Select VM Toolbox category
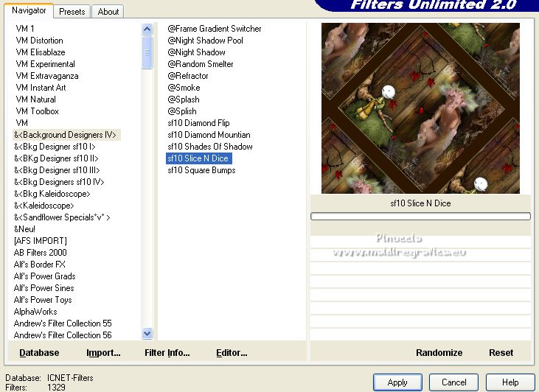Viewport: 539px width, 392px height. coord(37,111)
